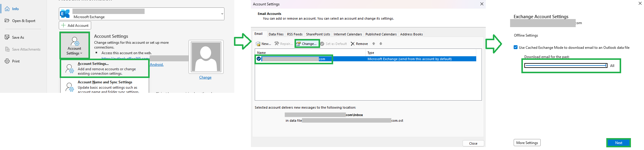Viewport: 644px width, 150px height.
Task: Move the account down with the arrow icon
Action: pos(381,44)
